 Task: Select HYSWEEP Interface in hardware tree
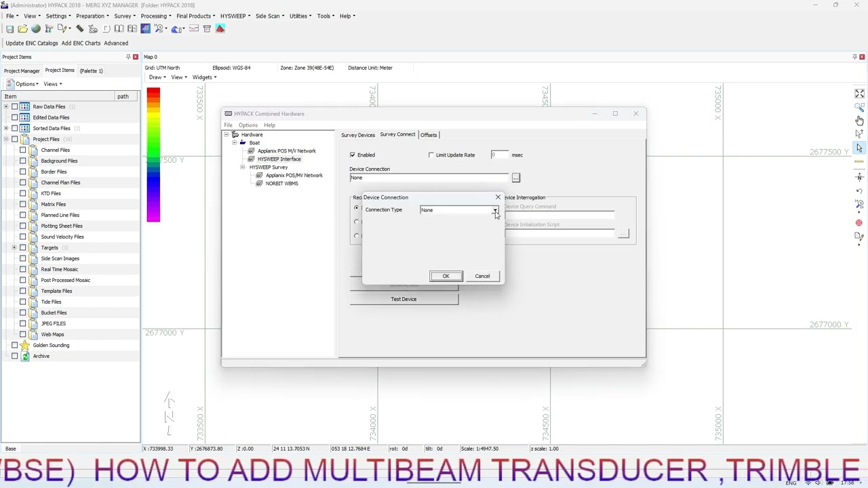pos(279,159)
